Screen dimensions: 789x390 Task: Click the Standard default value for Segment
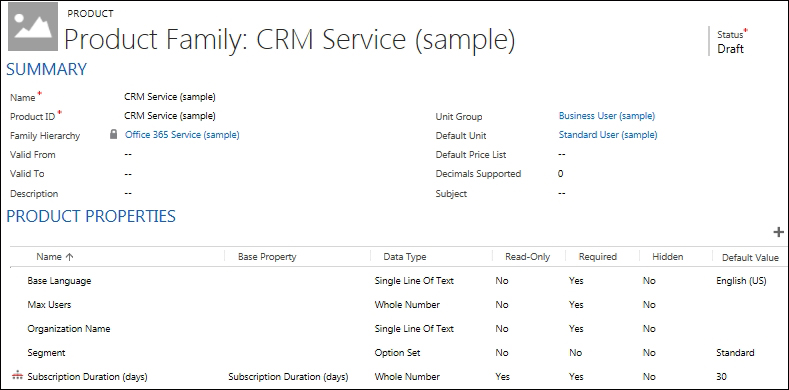point(735,353)
